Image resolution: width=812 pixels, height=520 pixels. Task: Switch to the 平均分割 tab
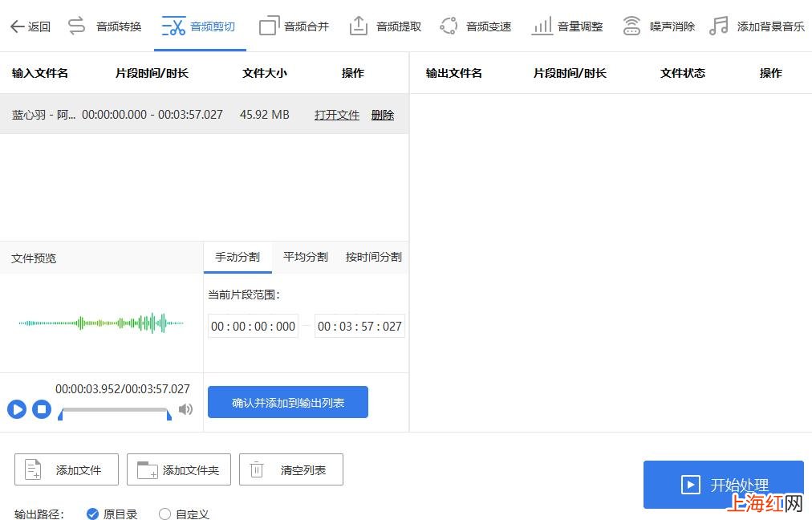click(x=306, y=257)
